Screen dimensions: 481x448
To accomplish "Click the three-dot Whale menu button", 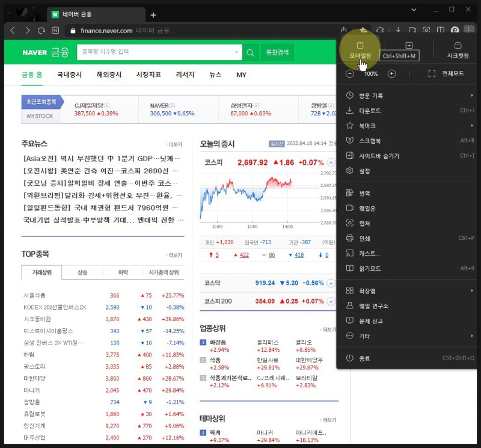I will [469, 29].
